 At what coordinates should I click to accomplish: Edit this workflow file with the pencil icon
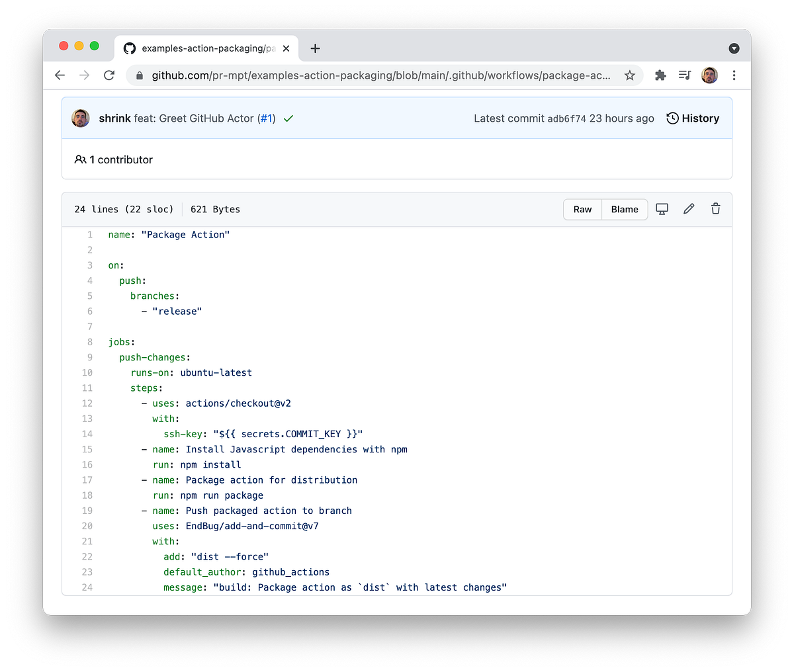coord(689,208)
